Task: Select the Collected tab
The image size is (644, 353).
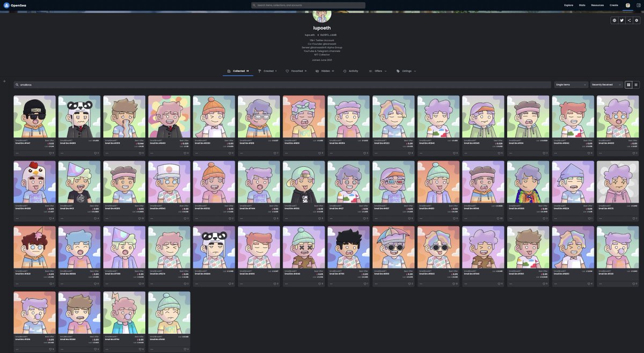Action: 238,71
